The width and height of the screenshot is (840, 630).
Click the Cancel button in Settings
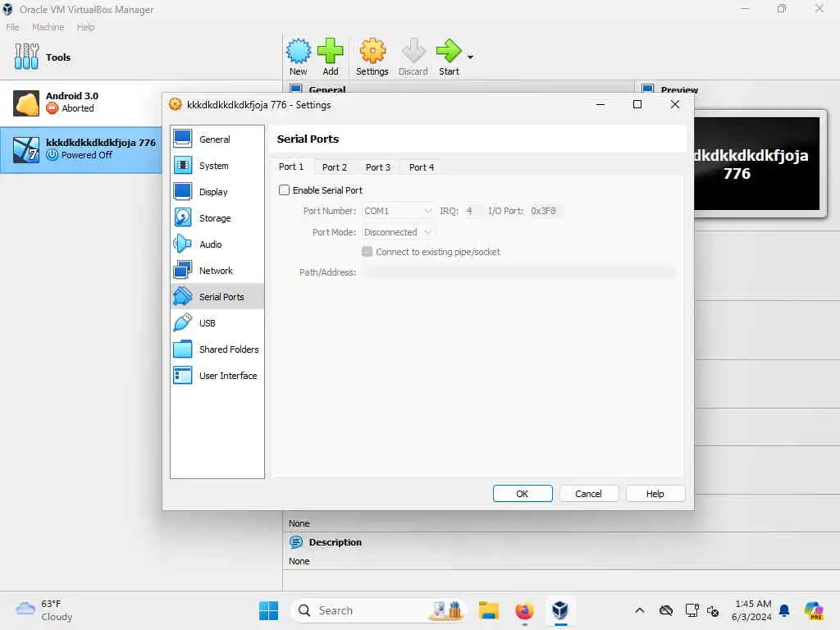pos(588,493)
